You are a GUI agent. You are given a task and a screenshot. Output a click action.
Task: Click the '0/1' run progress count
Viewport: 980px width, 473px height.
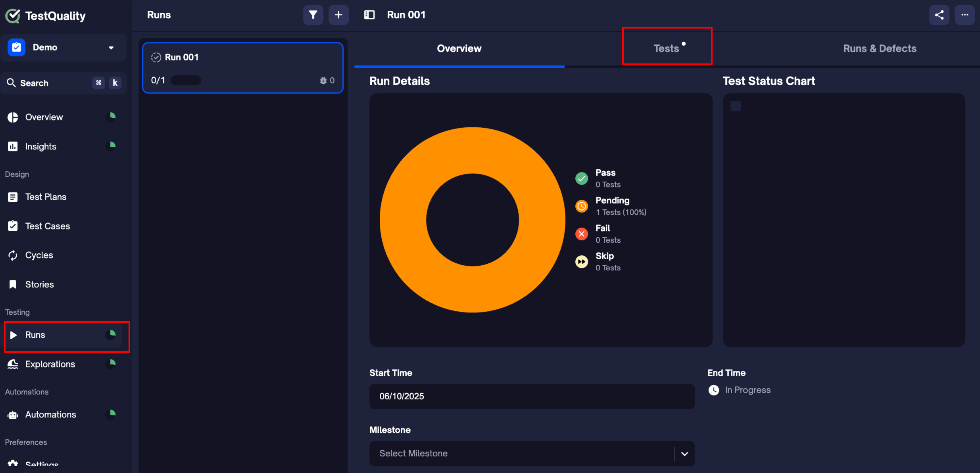coord(158,80)
